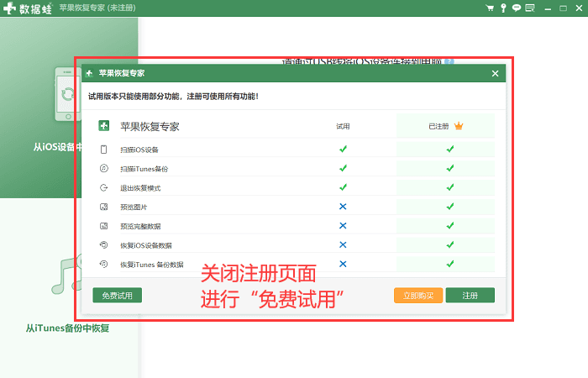The width and height of the screenshot is (588, 378).
Task: Maximize the main application window
Action: coord(564,8)
